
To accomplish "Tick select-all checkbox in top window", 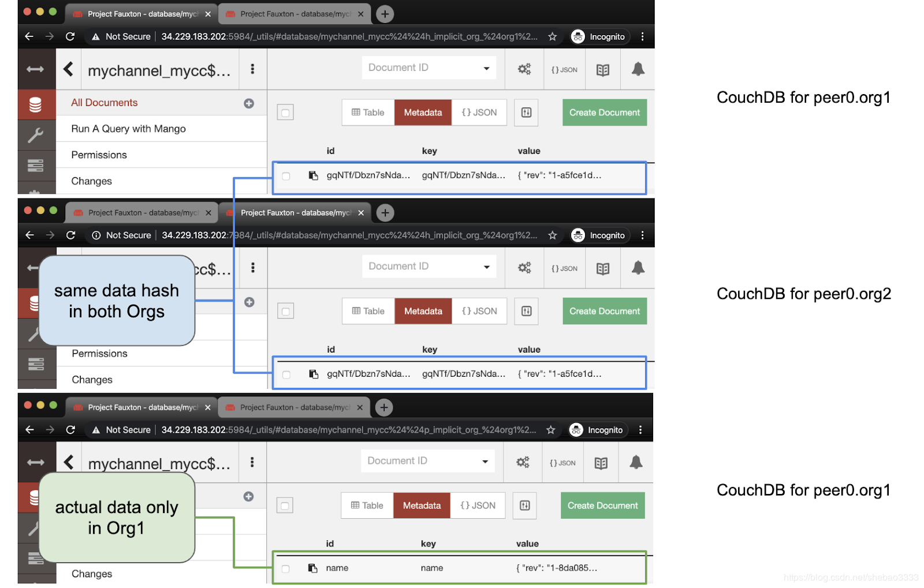I will click(x=285, y=112).
